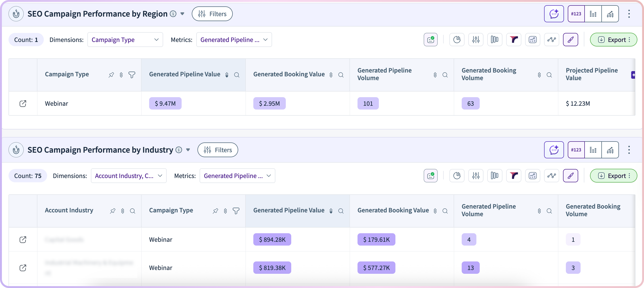The height and width of the screenshot is (288, 644).
Task: Open Metrics dropdown in Industry panel
Action: coord(237,176)
